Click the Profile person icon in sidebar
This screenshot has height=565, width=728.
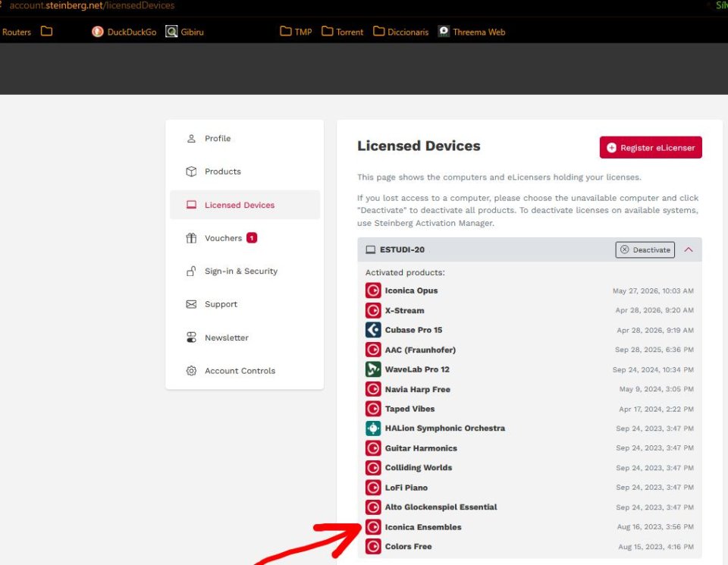[191, 138]
